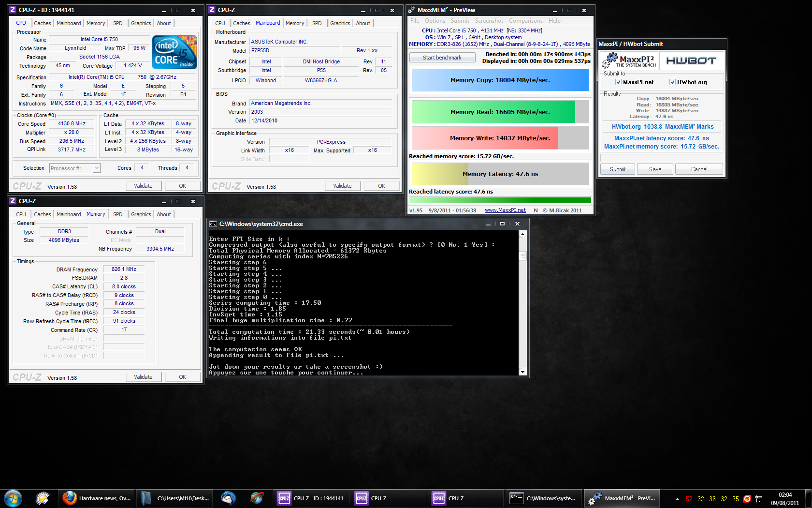The height and width of the screenshot is (508, 812).
Task: Open the Help menu in MaxxMEM
Action: 554,21
